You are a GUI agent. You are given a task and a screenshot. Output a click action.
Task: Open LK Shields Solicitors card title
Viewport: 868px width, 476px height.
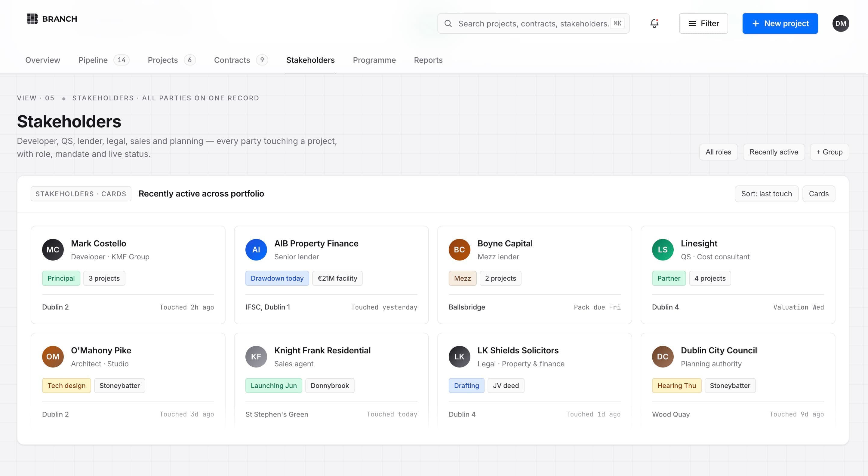coord(518,350)
